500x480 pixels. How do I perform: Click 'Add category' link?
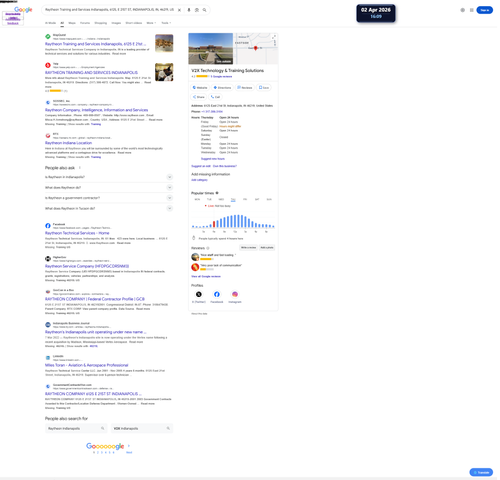[199, 180]
